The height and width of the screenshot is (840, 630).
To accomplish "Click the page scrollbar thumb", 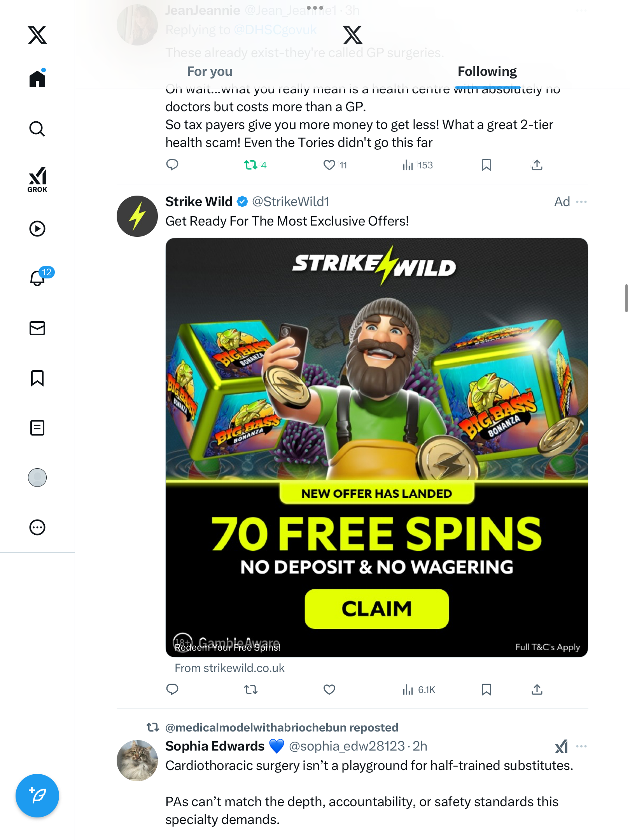I will 626,298.
